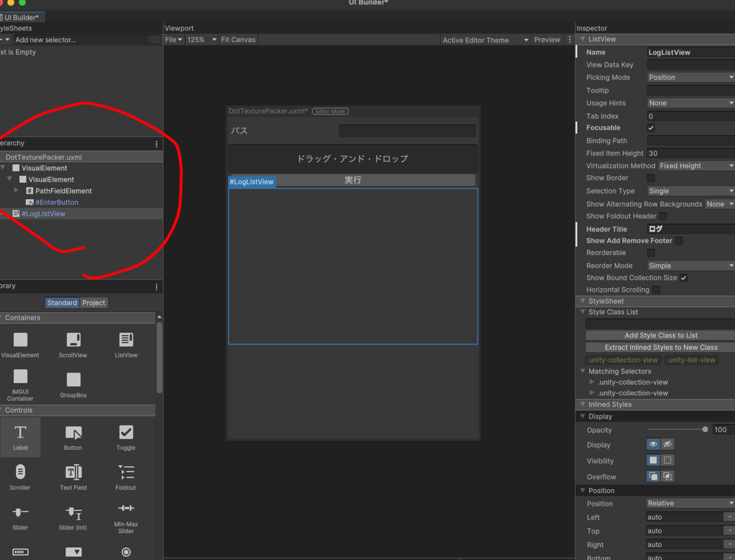Select the ScrollView library icon
This screenshot has height=560, width=735.
73,340
